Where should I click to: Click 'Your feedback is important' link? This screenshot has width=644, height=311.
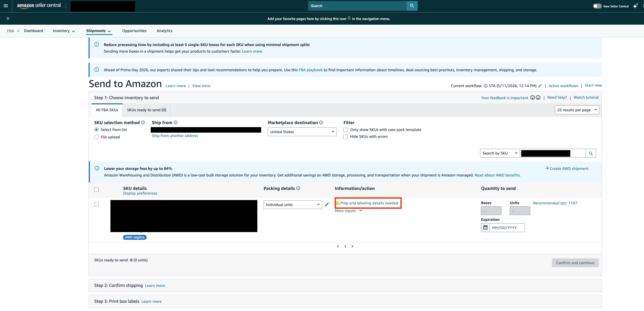505,98
